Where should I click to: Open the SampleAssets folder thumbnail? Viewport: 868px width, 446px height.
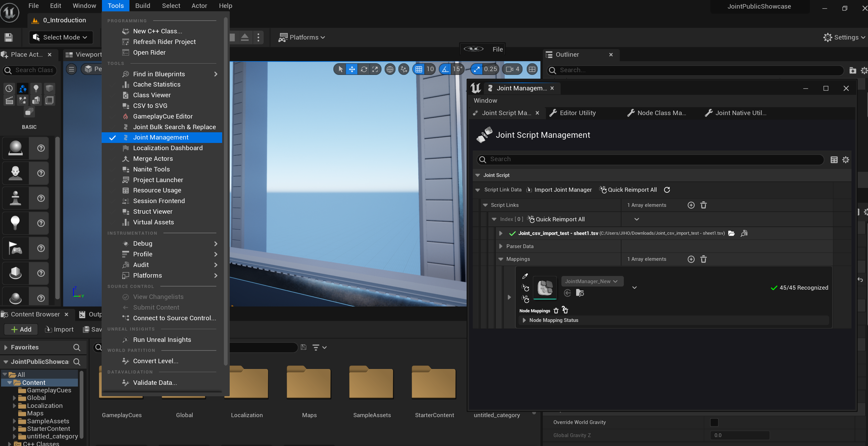click(372, 383)
